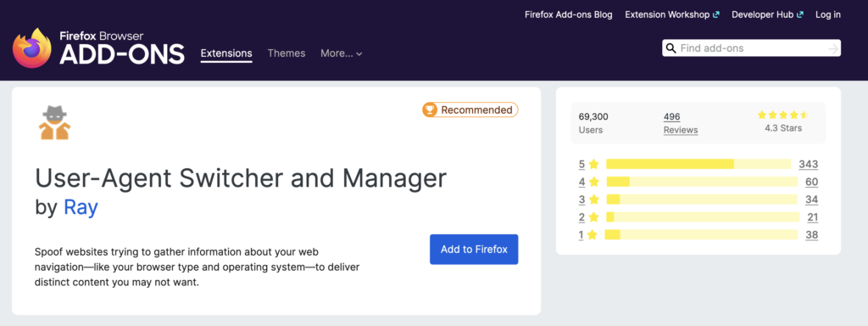Open the 21 two-star reviews count
The image size is (868, 326).
coord(813,217)
